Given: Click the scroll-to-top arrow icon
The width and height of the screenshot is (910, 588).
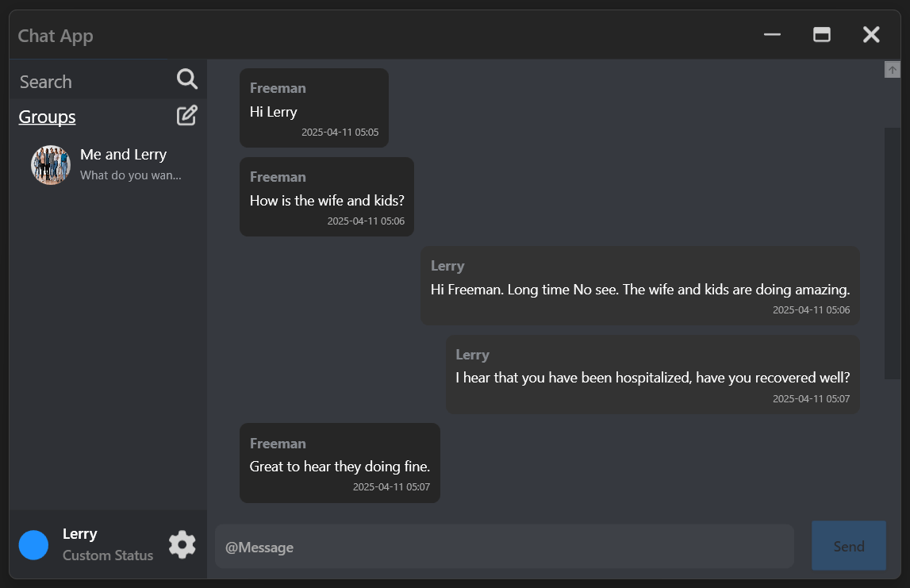Looking at the screenshot, I should tap(893, 69).
